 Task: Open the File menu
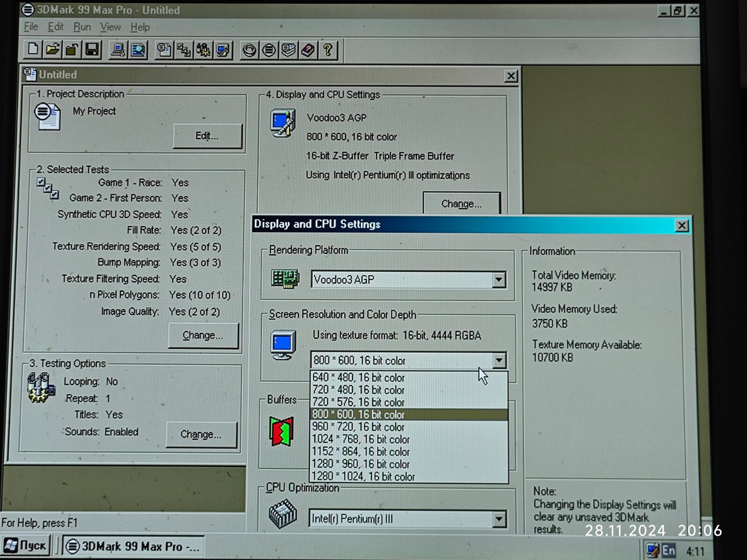31,27
